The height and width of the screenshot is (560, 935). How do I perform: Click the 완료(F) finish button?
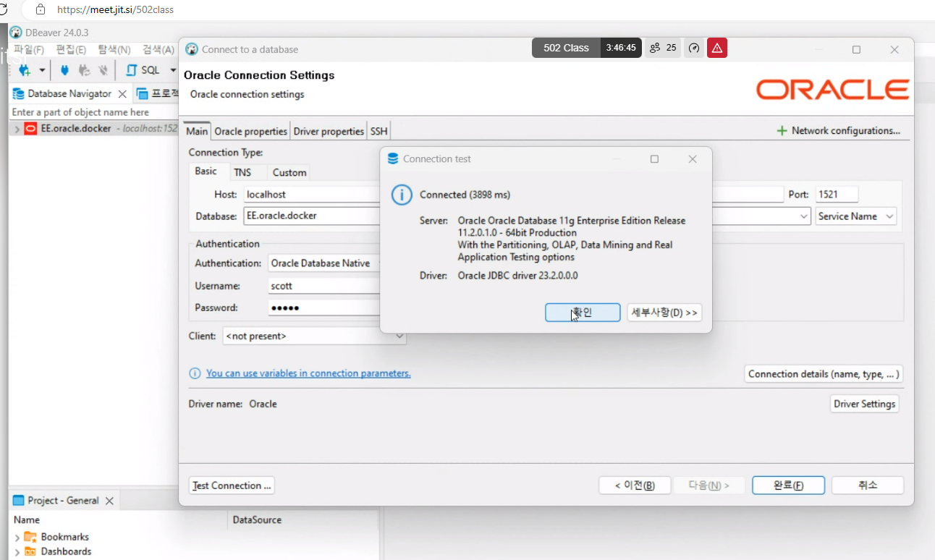point(788,485)
